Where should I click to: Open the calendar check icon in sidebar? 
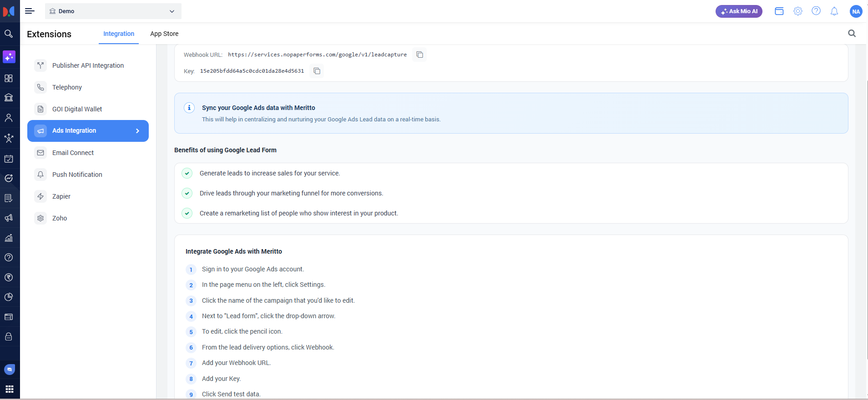(x=9, y=159)
